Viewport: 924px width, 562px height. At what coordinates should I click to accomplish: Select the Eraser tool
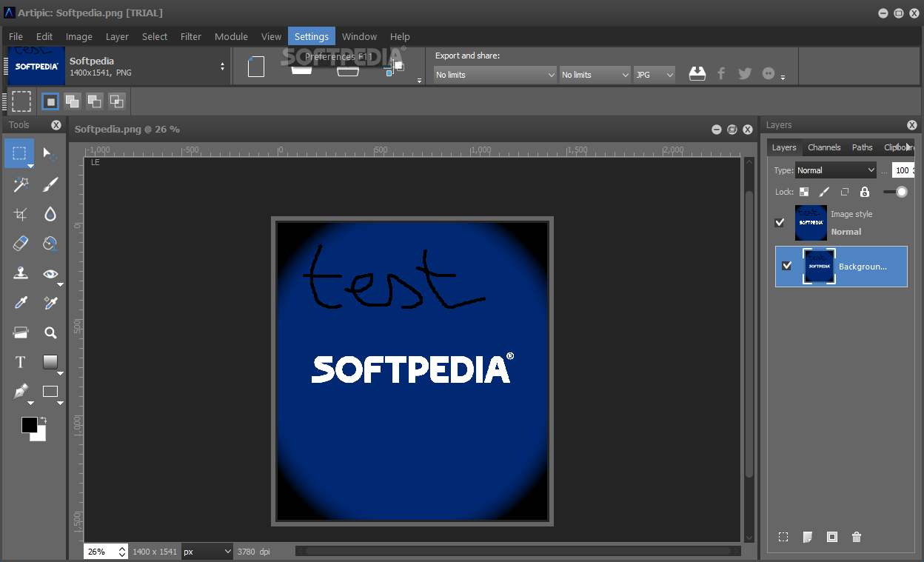[21, 244]
